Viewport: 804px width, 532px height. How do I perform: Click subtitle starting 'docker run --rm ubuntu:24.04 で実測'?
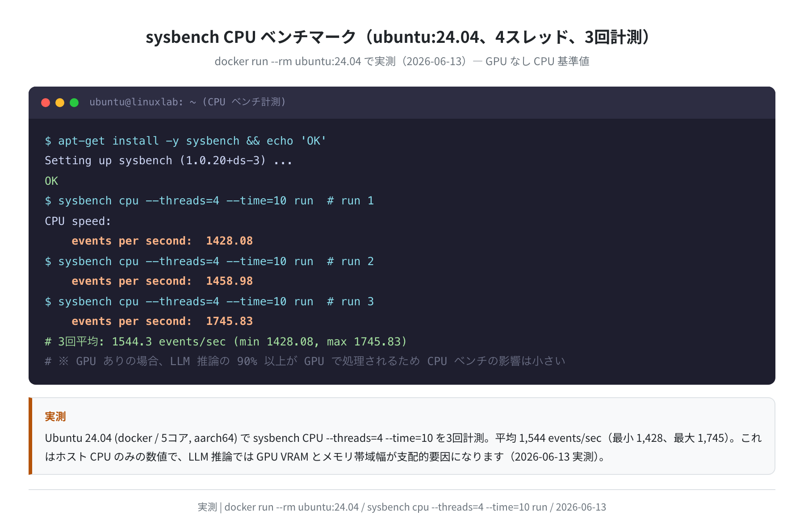[402, 61]
